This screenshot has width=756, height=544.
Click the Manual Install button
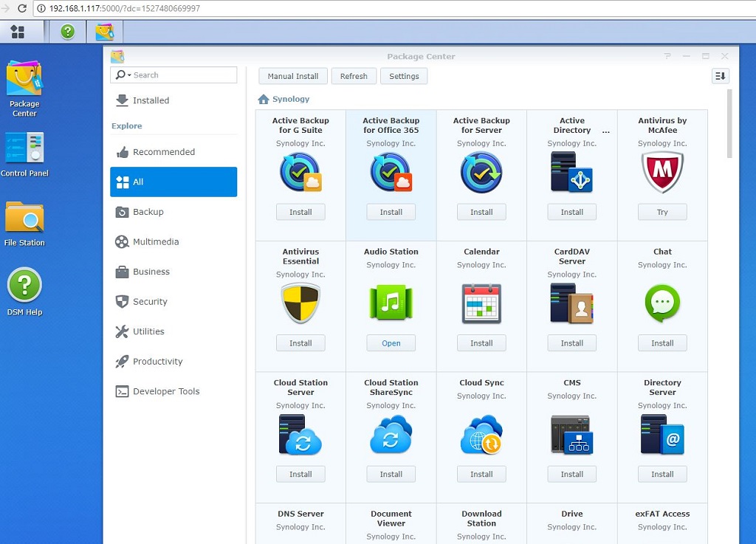click(x=292, y=76)
